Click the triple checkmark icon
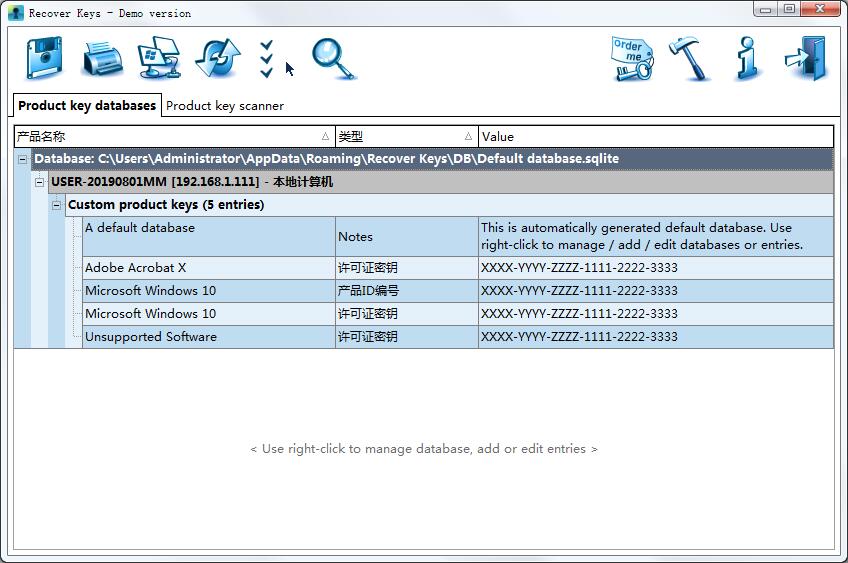 (266, 59)
